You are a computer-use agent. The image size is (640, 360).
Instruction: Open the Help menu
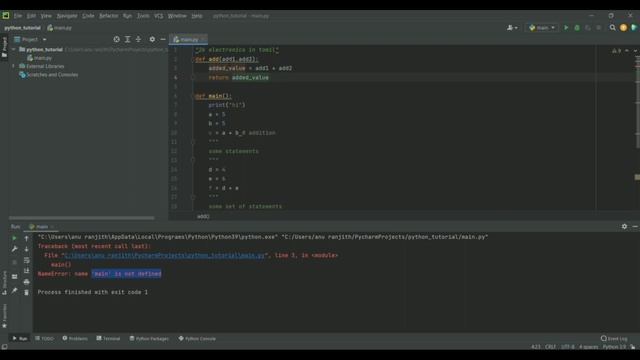tap(197, 16)
